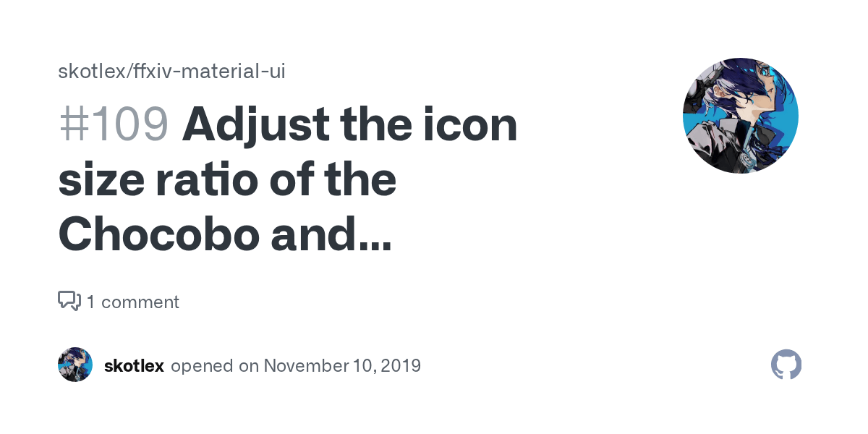The height and width of the screenshot is (434, 868).
Task: Click the year 2019 in the opened date
Action: (400, 365)
